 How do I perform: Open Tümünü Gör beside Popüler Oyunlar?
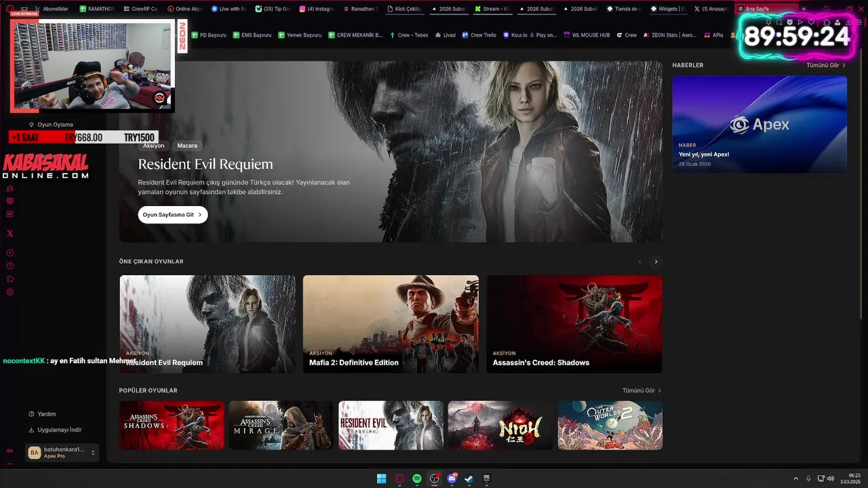642,390
